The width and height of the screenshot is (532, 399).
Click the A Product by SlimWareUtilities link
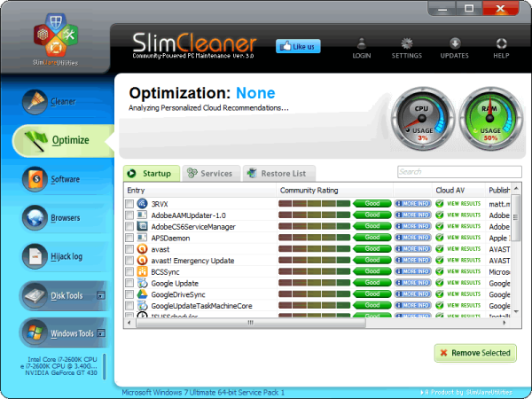point(467,392)
